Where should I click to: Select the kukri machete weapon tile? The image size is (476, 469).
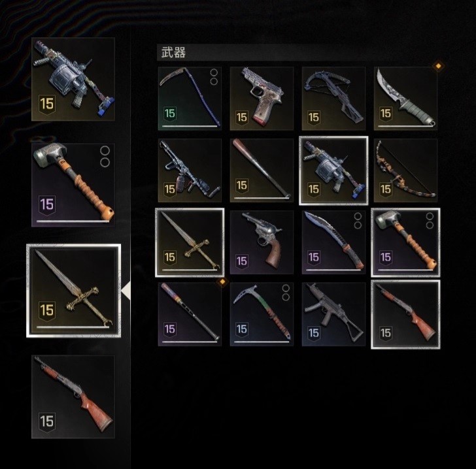point(333,242)
